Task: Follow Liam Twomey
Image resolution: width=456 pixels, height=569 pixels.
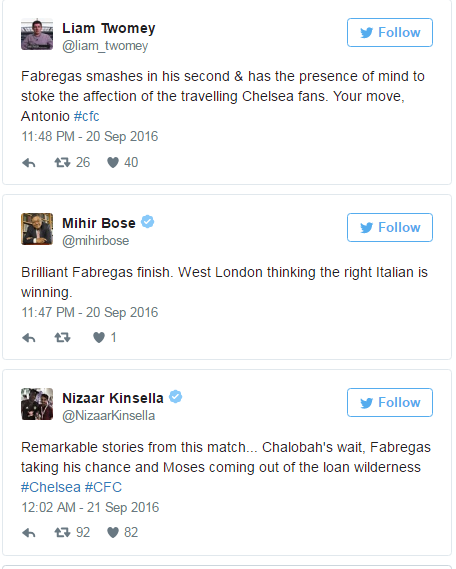Action: pos(390,33)
